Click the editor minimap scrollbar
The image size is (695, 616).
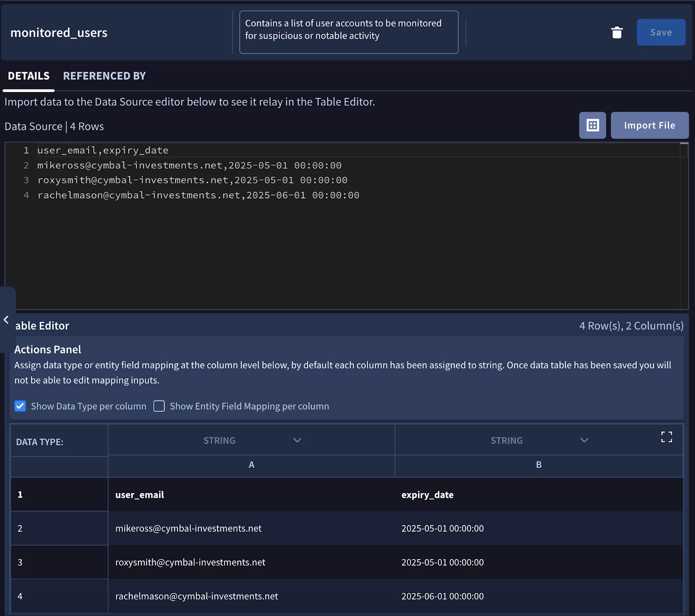click(684, 226)
